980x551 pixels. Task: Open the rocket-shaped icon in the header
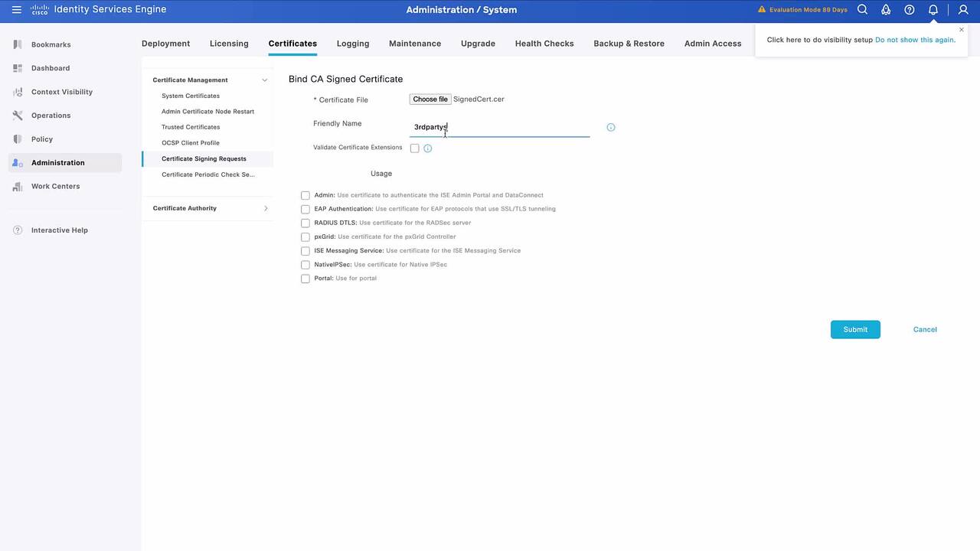[x=886, y=10]
